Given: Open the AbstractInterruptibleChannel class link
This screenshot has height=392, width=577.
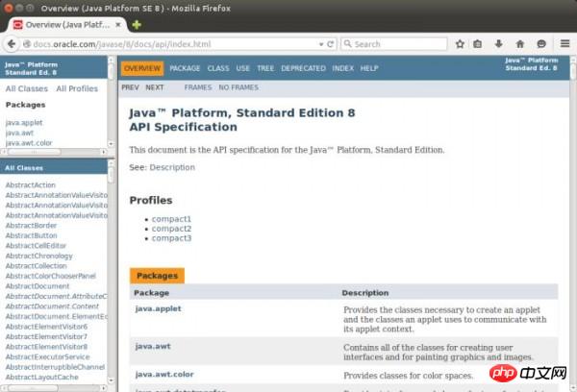Looking at the screenshot, I should click(x=55, y=367).
